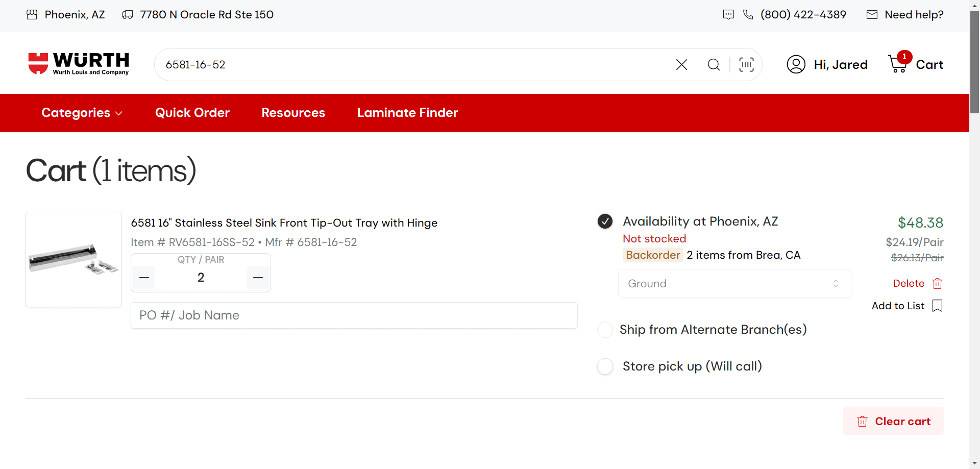Image resolution: width=980 pixels, height=469 pixels.
Task: Click the Not stocked status text
Action: point(654,239)
